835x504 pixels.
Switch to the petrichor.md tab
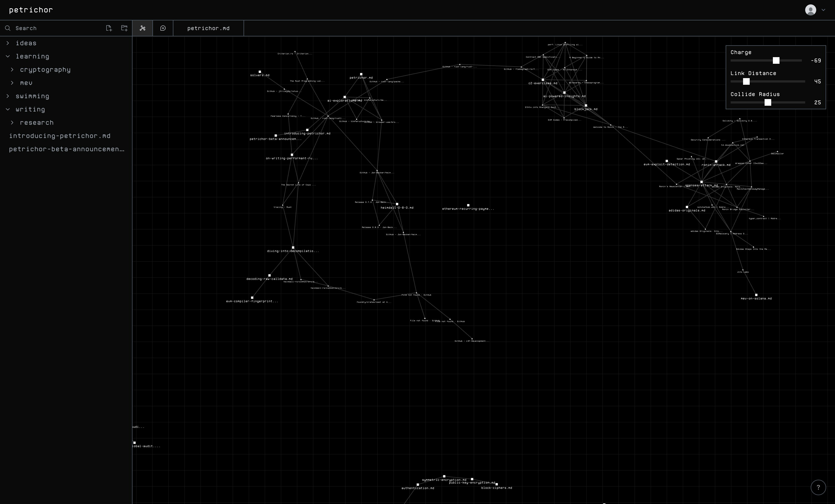[x=208, y=28]
